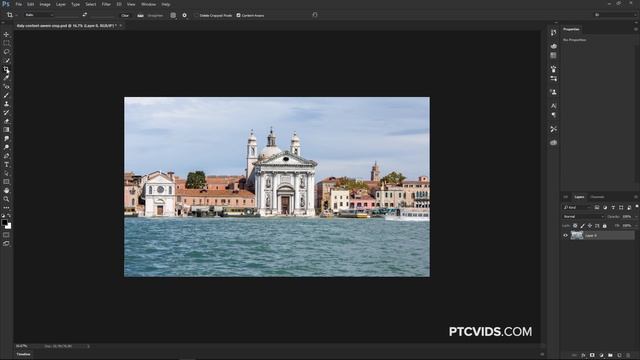
Task: Switch to the Channels tab
Action: [x=597, y=197]
